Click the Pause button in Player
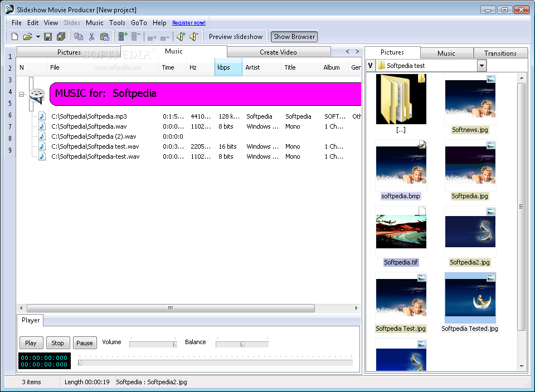The width and height of the screenshot is (535, 392). [85, 343]
